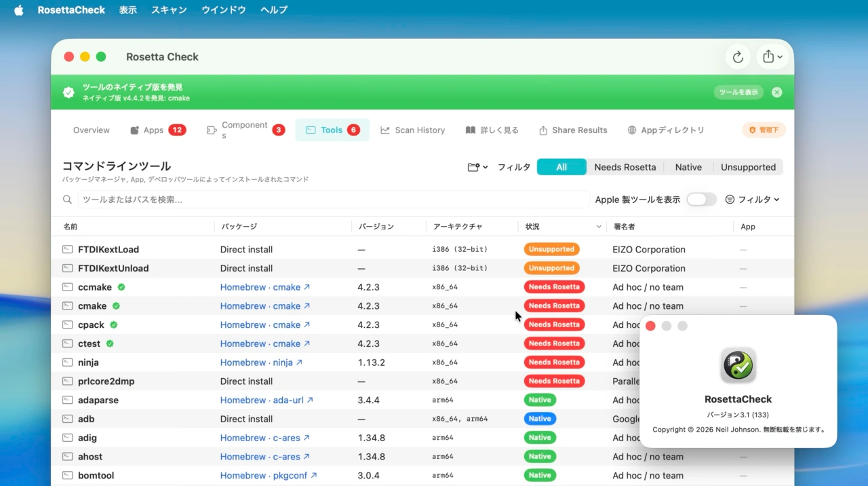Image resolution: width=868 pixels, height=486 pixels.
Task: Click the FTDIKextLoad terminal icon
Action: tap(67, 249)
